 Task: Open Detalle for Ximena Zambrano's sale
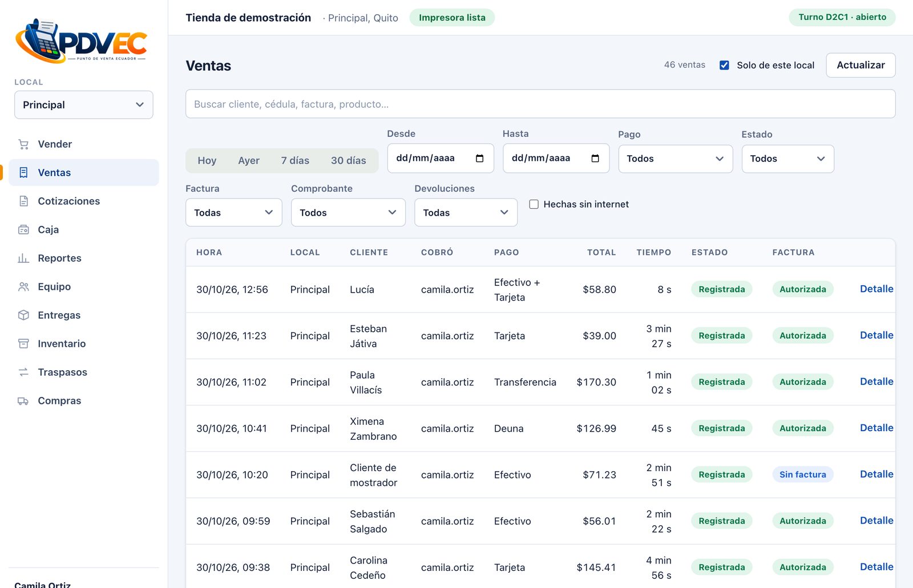click(876, 428)
